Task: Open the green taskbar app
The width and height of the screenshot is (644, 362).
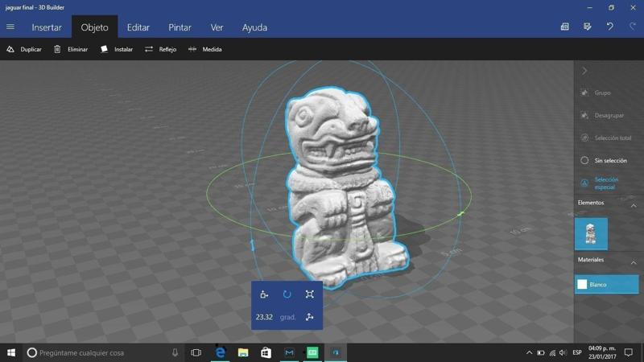Action: [x=312, y=352]
